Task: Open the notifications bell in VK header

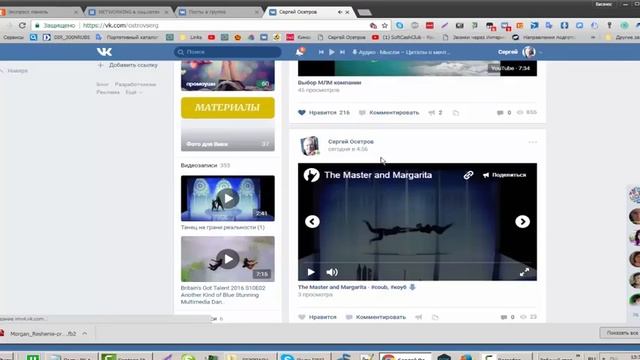Action: [x=300, y=52]
